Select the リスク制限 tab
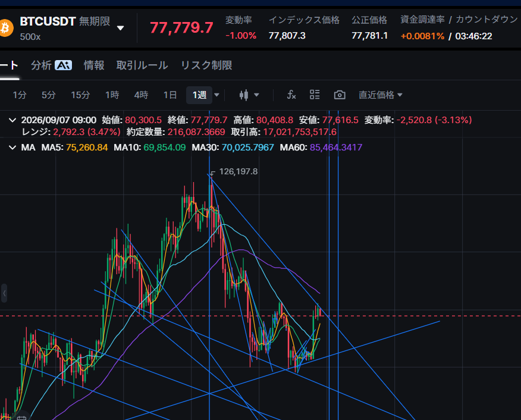521x420 pixels. pyautogui.click(x=206, y=65)
